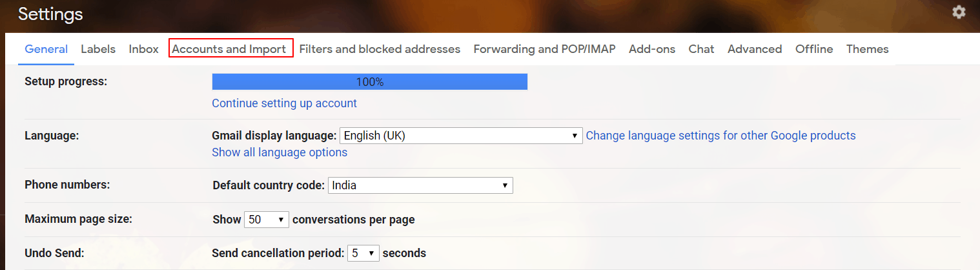Viewport: 980px width, 270px height.
Task: Switch to the Labels tab
Action: pyautogui.click(x=98, y=49)
